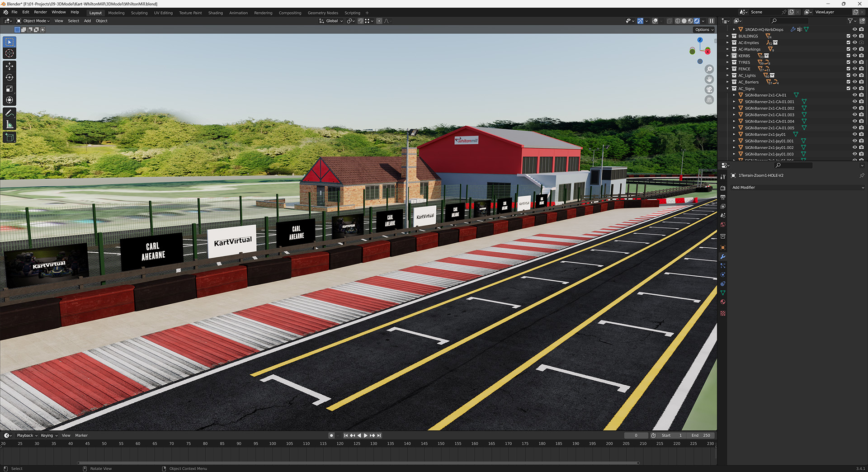Image resolution: width=868 pixels, height=472 pixels.
Task: Open the Particles properties tab
Action: pyautogui.click(x=723, y=266)
